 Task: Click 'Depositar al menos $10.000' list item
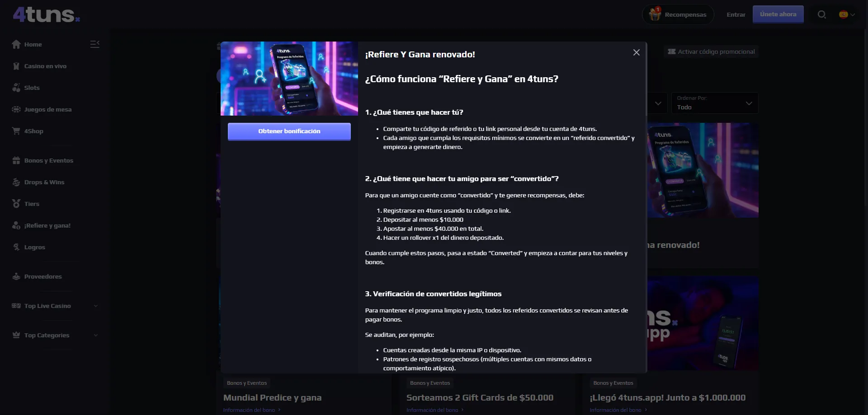coord(423,219)
